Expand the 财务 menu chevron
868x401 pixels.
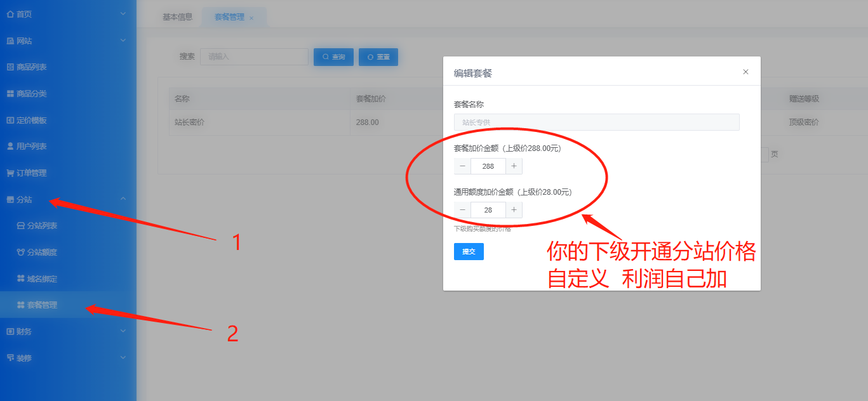(x=123, y=331)
